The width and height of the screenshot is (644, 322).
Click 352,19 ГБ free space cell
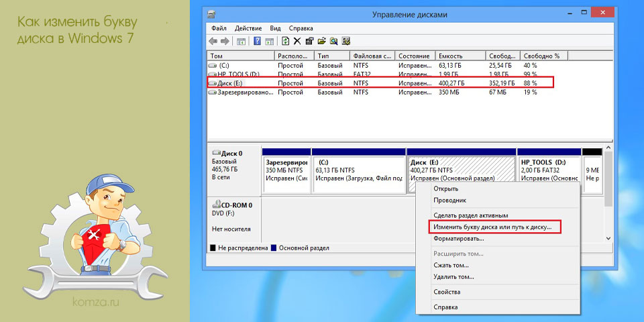pyautogui.click(x=500, y=83)
